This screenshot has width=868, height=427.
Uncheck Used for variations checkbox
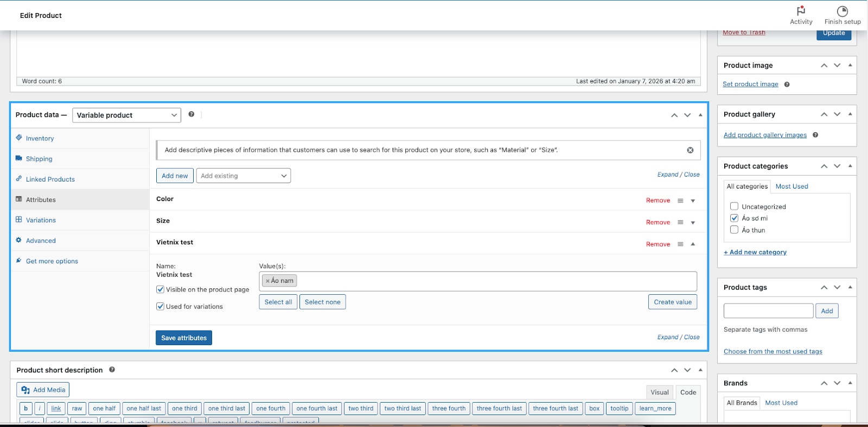pyautogui.click(x=161, y=306)
